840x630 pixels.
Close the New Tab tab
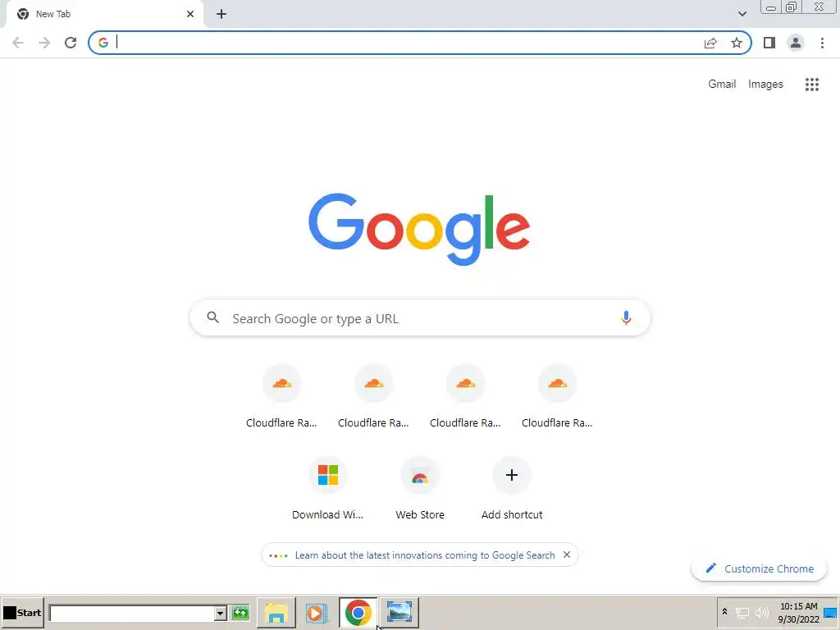[x=190, y=14]
